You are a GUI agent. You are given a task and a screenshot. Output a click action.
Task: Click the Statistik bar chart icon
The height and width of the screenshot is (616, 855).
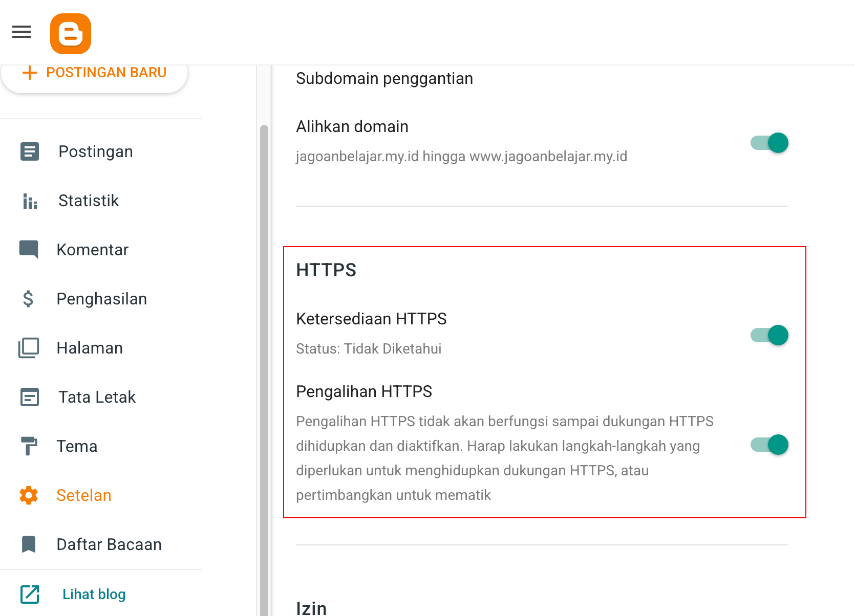tap(30, 201)
